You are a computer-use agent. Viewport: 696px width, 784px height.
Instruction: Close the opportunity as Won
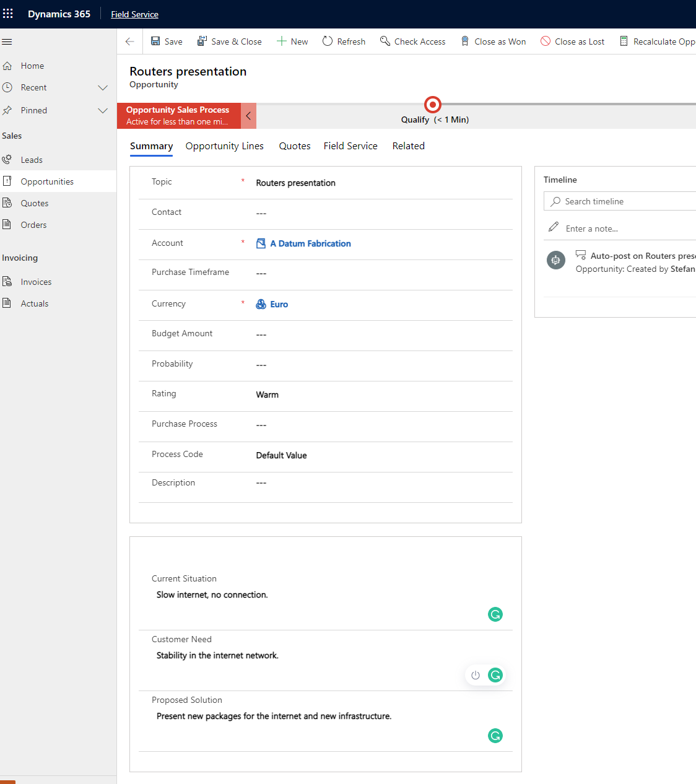coord(493,41)
